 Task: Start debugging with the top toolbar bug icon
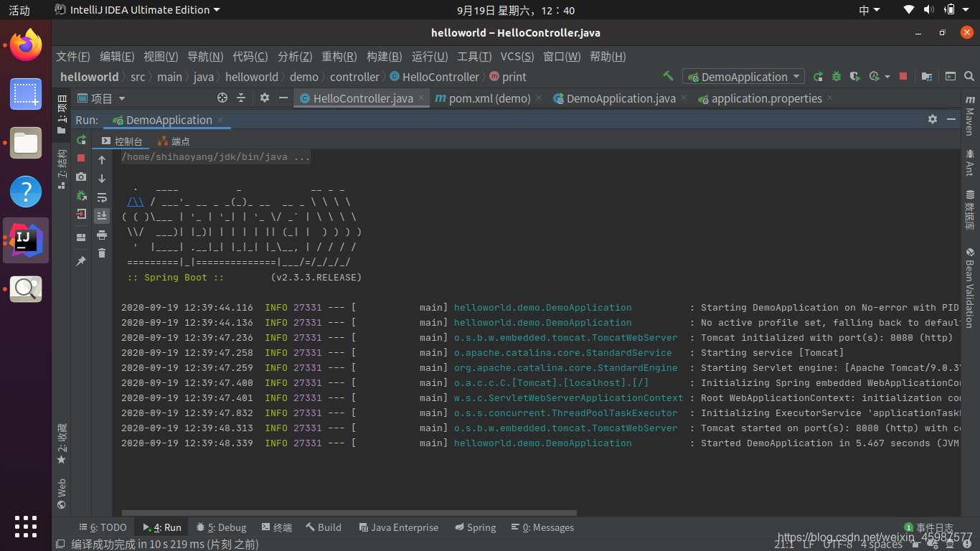(837, 76)
